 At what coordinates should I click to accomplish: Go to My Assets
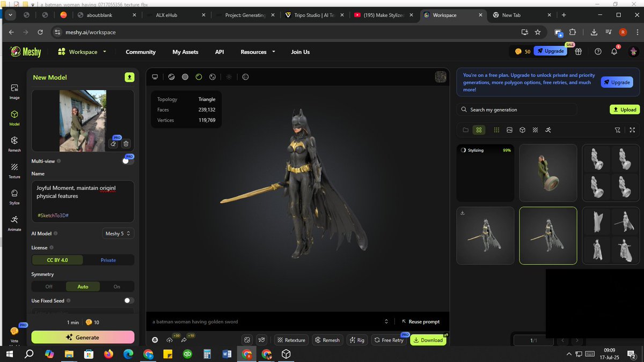point(185,52)
